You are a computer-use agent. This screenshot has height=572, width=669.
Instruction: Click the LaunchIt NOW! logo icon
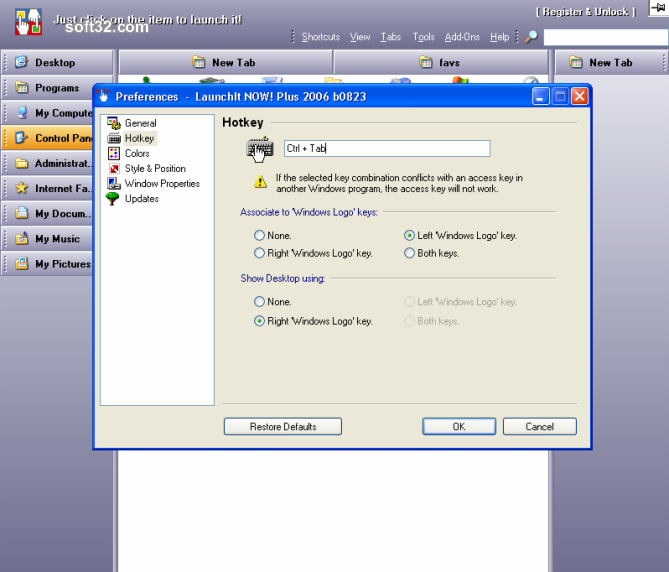(x=28, y=22)
